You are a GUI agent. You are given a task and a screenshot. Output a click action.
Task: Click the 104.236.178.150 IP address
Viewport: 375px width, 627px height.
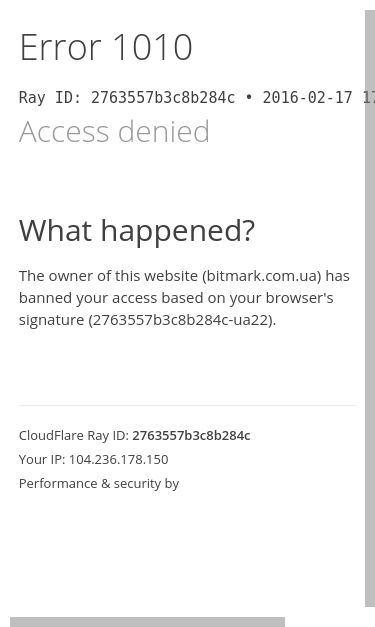[x=119, y=459]
